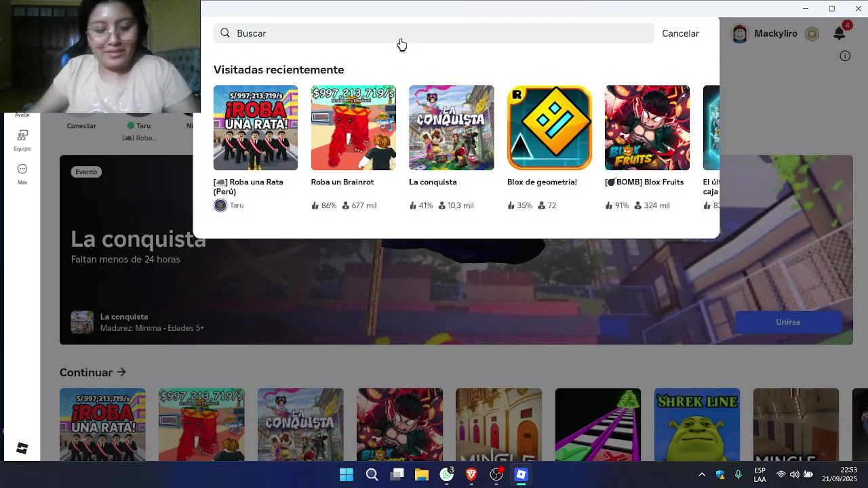Open the rainbow obstacle track game thumbnail
This screenshot has width=868, height=488.
point(597,424)
